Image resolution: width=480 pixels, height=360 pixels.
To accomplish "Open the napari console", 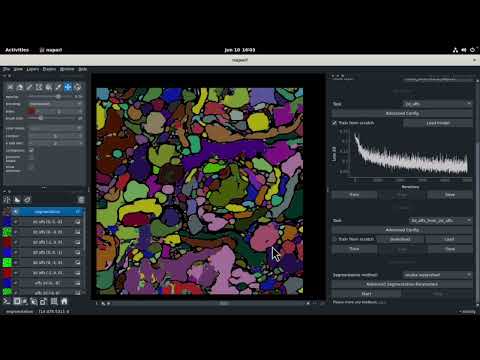I will 7,301.
